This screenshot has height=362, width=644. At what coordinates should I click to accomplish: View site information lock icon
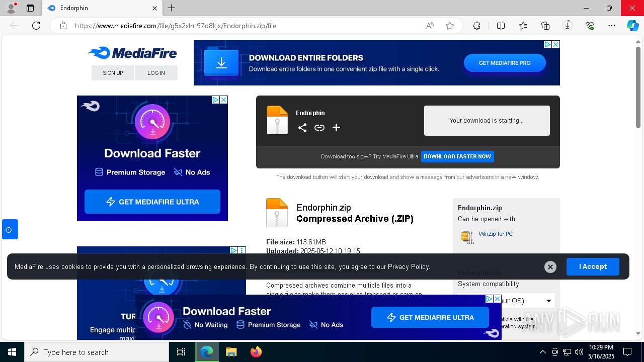[x=63, y=26]
